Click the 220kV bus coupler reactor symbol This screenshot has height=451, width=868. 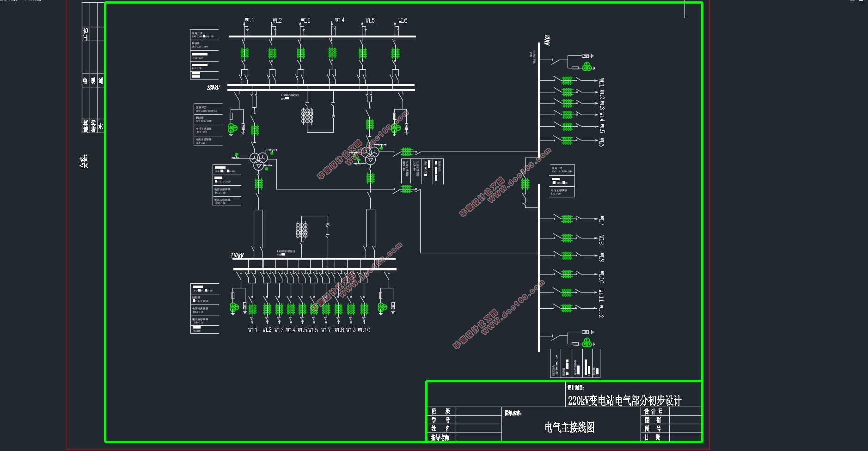click(307, 116)
